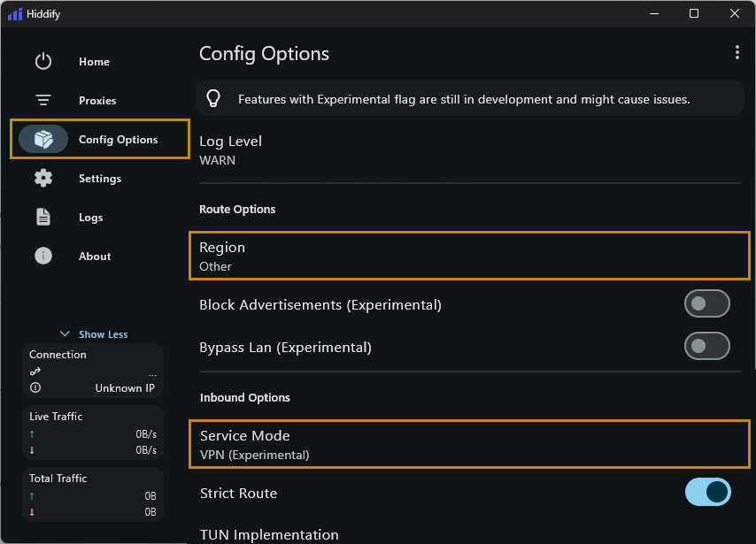
Task: Open the three-dot more options menu
Action: (x=737, y=53)
